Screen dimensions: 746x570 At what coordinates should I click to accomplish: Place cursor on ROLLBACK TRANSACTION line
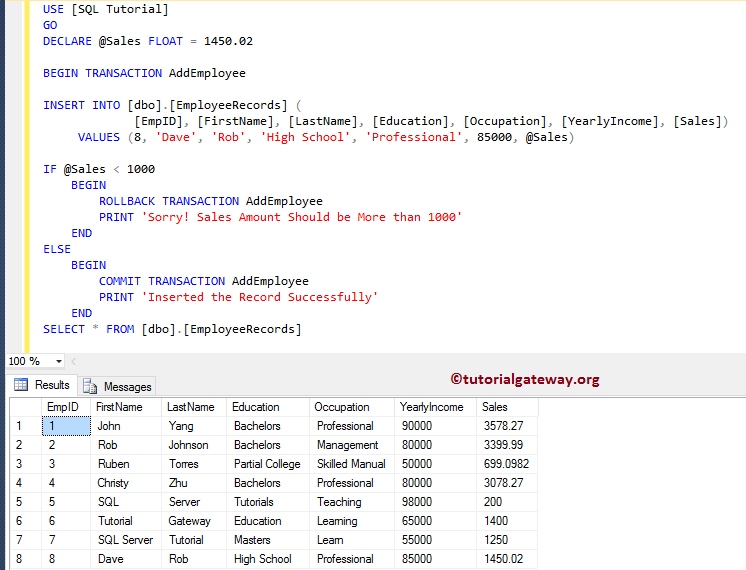pos(210,201)
